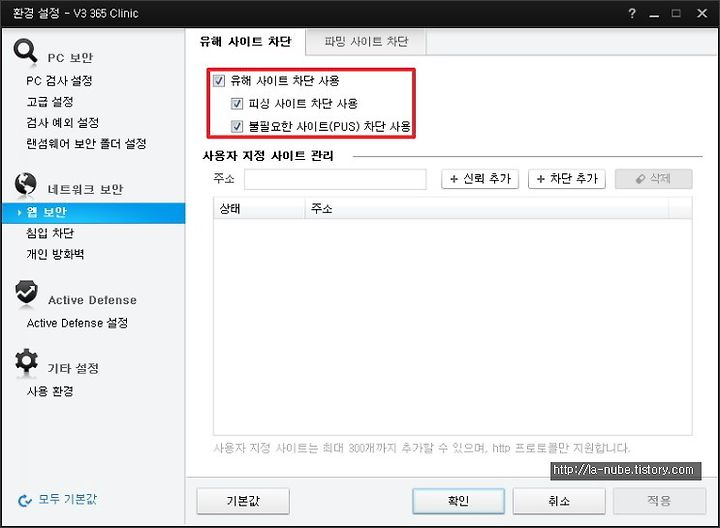The height and width of the screenshot is (528, 720).
Task: Click the 주소 input field
Action: pyautogui.click(x=335, y=179)
